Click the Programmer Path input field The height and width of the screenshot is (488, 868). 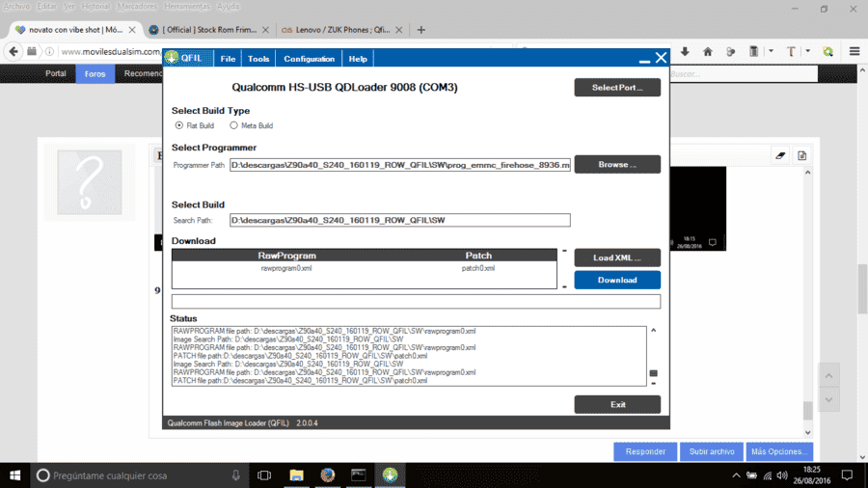coord(399,165)
